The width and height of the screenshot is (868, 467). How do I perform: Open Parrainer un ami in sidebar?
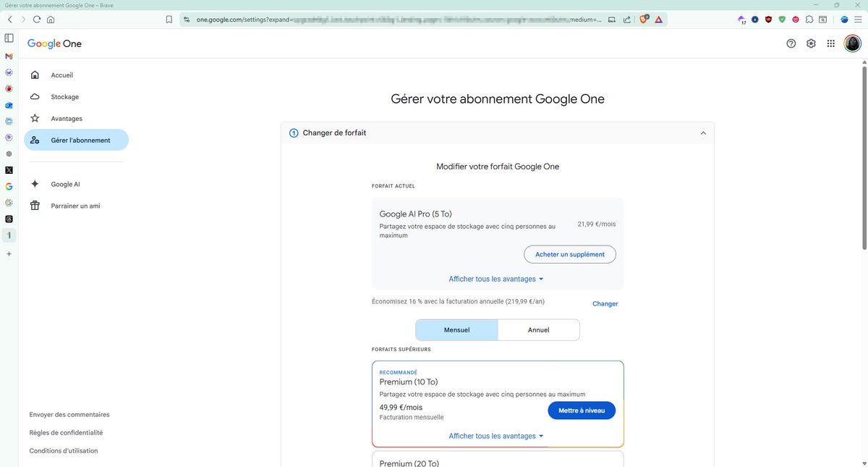pyautogui.click(x=76, y=206)
